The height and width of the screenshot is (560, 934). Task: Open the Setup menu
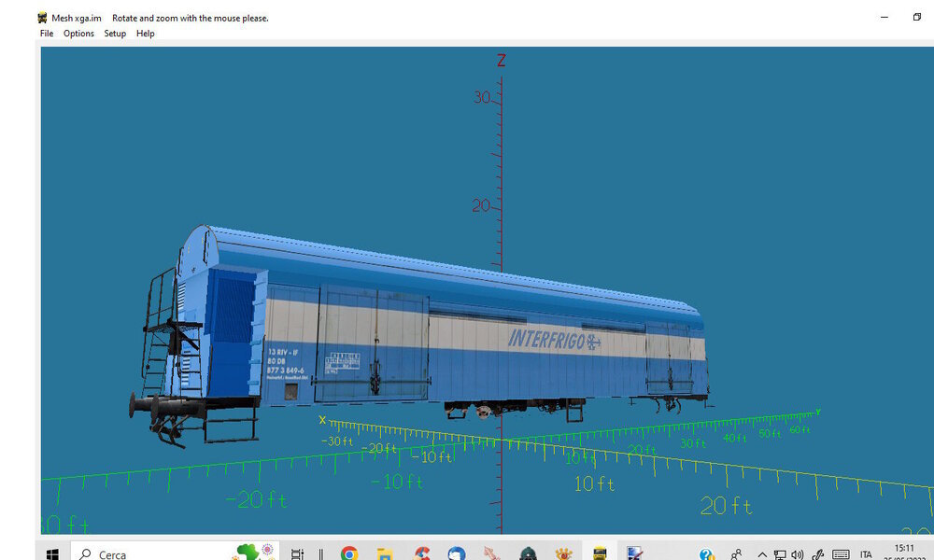pyautogui.click(x=115, y=34)
